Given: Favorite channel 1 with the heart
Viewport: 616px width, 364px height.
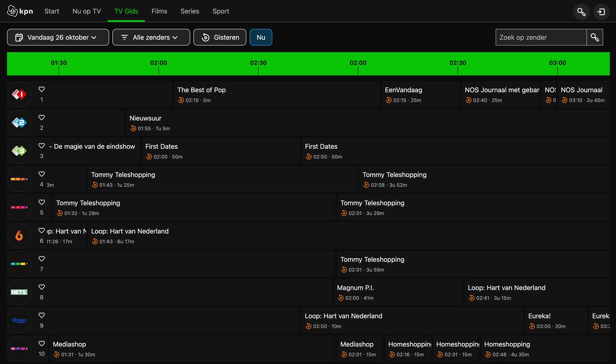Looking at the screenshot, I should (x=42, y=89).
